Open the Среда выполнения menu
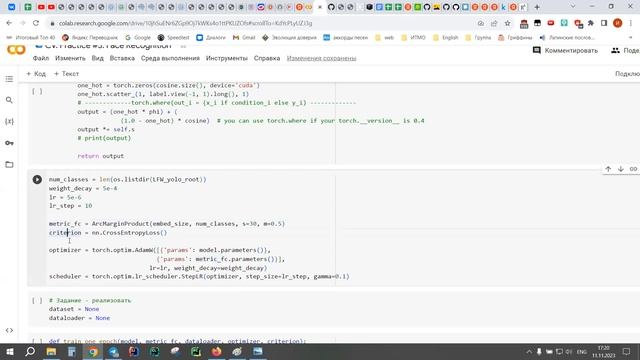The image size is (640, 360). pos(170,58)
